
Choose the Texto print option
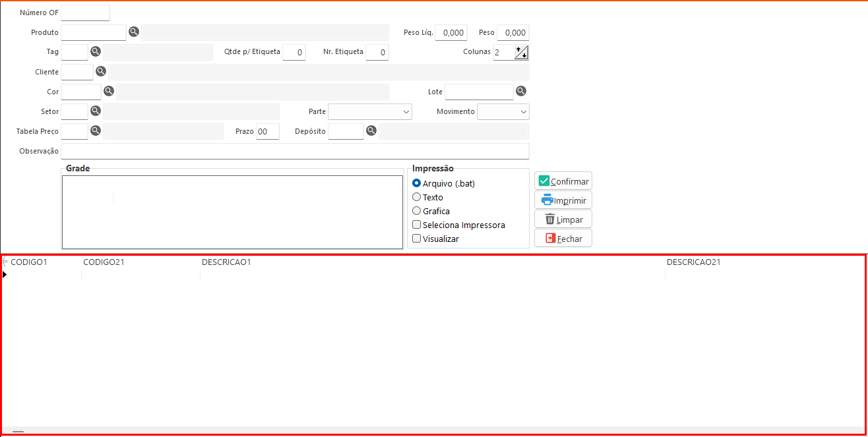pyautogui.click(x=416, y=197)
